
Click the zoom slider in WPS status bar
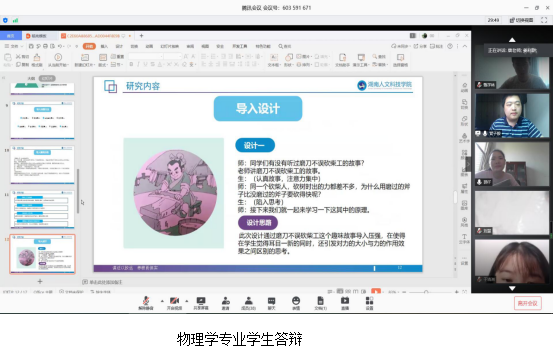pyautogui.click(x=426, y=292)
